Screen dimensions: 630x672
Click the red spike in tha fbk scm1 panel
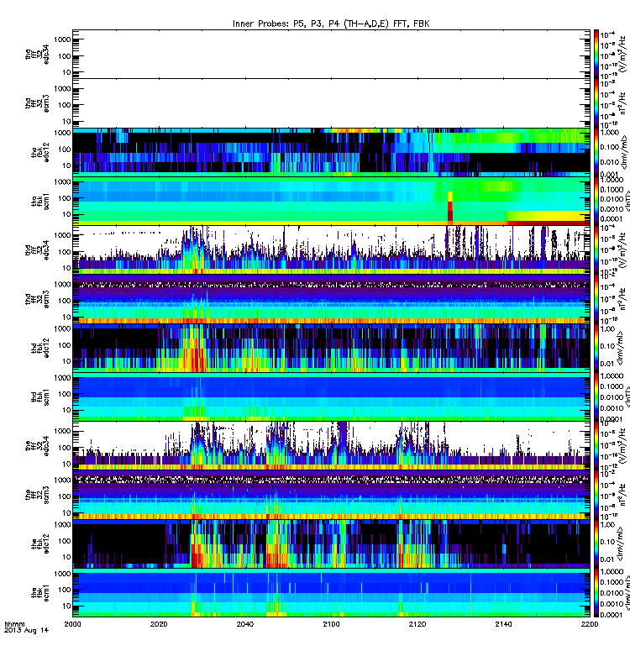pos(450,207)
